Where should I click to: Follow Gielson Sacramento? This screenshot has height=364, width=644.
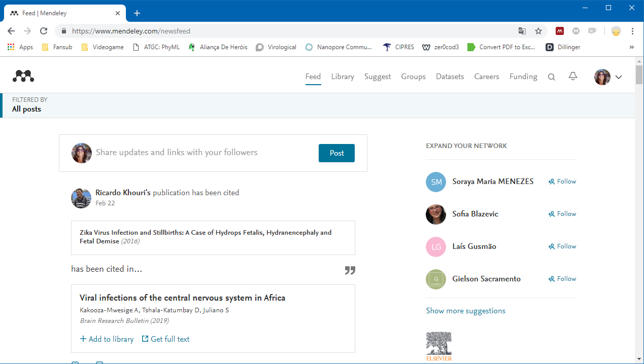562,279
